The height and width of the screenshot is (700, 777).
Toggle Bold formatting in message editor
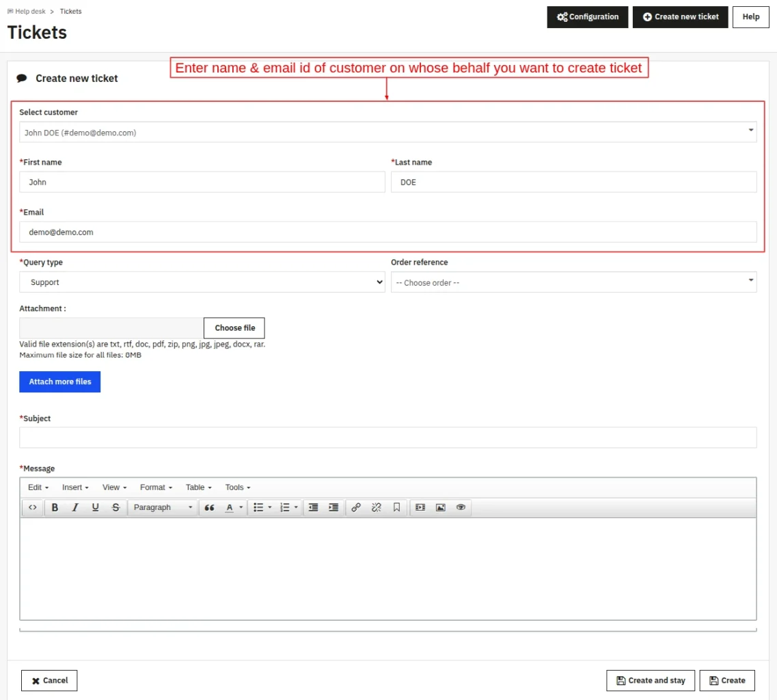tap(55, 507)
